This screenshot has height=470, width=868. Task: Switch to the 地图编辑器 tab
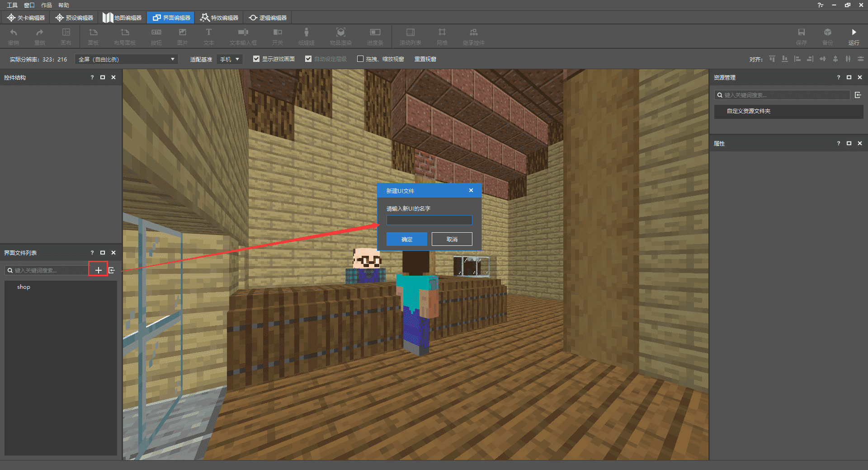(x=123, y=18)
